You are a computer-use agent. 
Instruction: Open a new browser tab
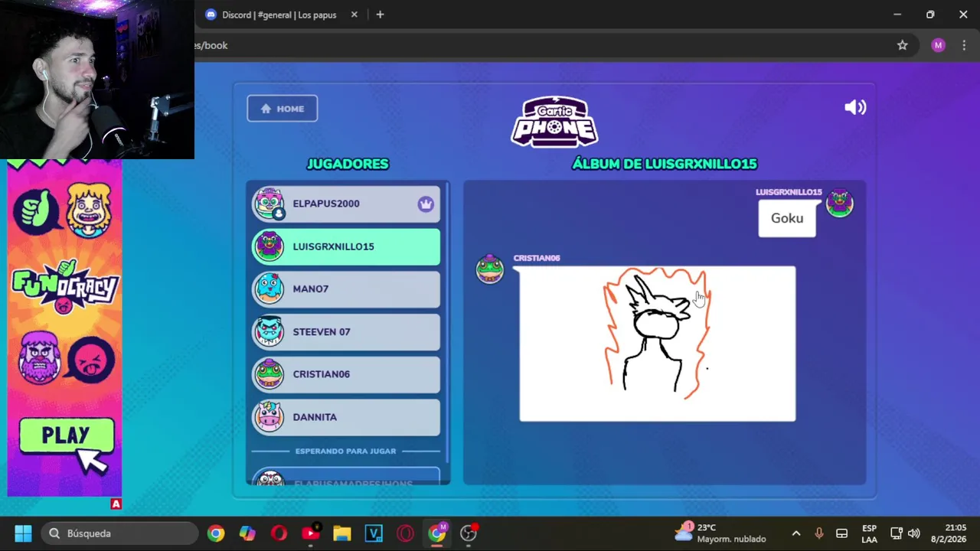pos(380,15)
